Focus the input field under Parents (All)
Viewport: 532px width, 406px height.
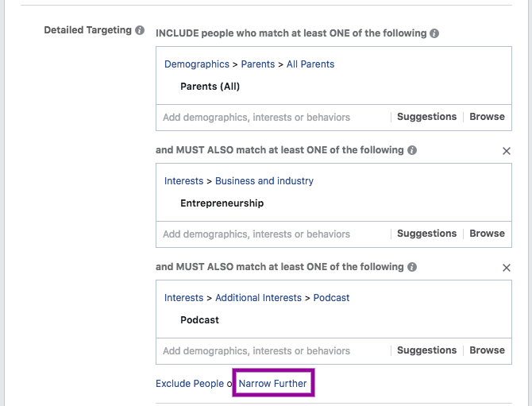(273, 118)
